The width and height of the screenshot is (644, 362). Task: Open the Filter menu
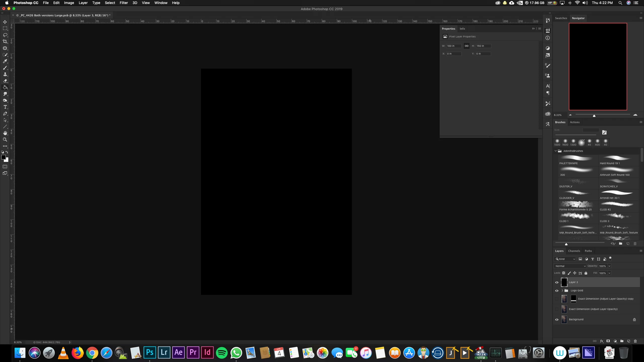pos(124,3)
